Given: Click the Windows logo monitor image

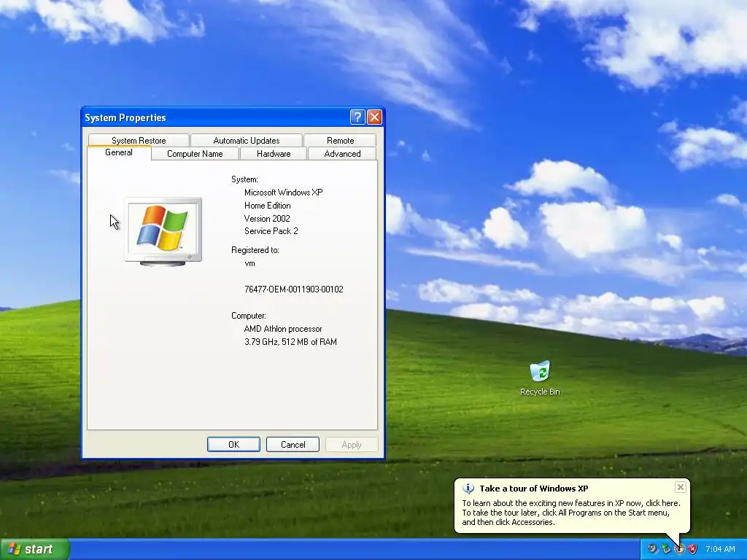Looking at the screenshot, I should click(x=163, y=231).
